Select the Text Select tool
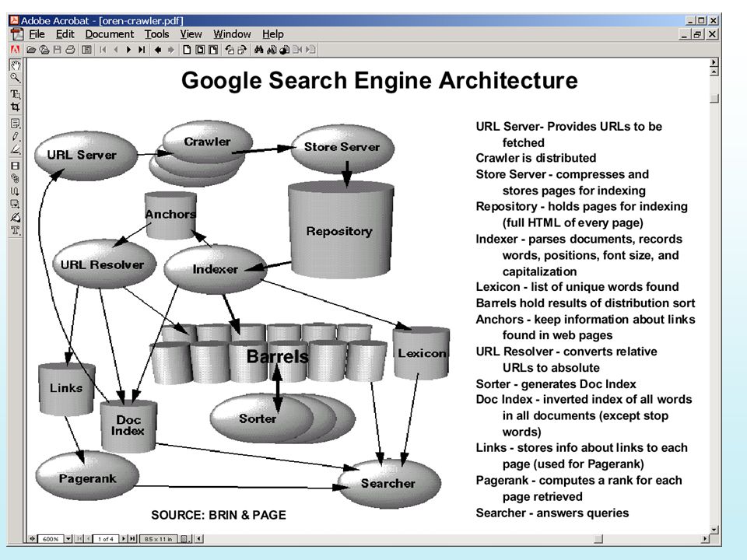This screenshot has height=560, width=747. pos(16,94)
